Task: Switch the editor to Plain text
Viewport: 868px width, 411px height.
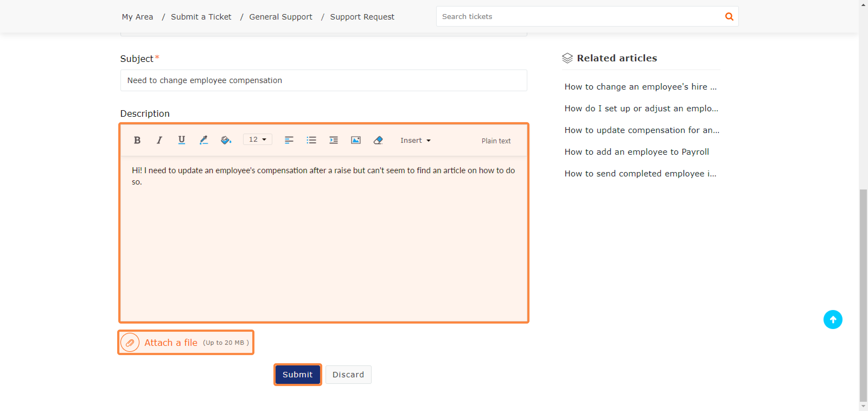Action: click(496, 141)
